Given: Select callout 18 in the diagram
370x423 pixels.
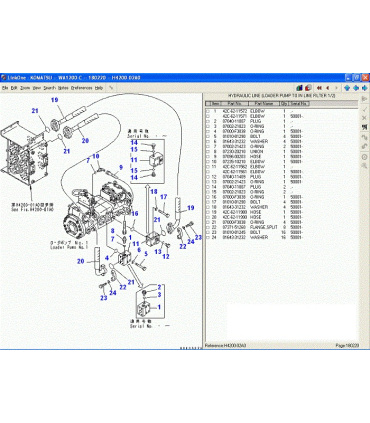Looking at the screenshot, I should point(154,191).
